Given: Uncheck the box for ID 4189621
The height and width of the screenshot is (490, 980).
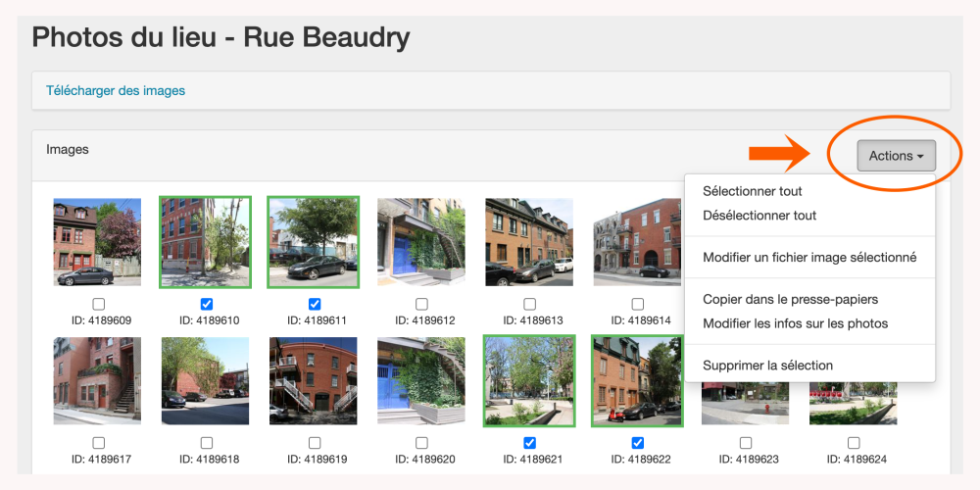Looking at the screenshot, I should [529, 443].
